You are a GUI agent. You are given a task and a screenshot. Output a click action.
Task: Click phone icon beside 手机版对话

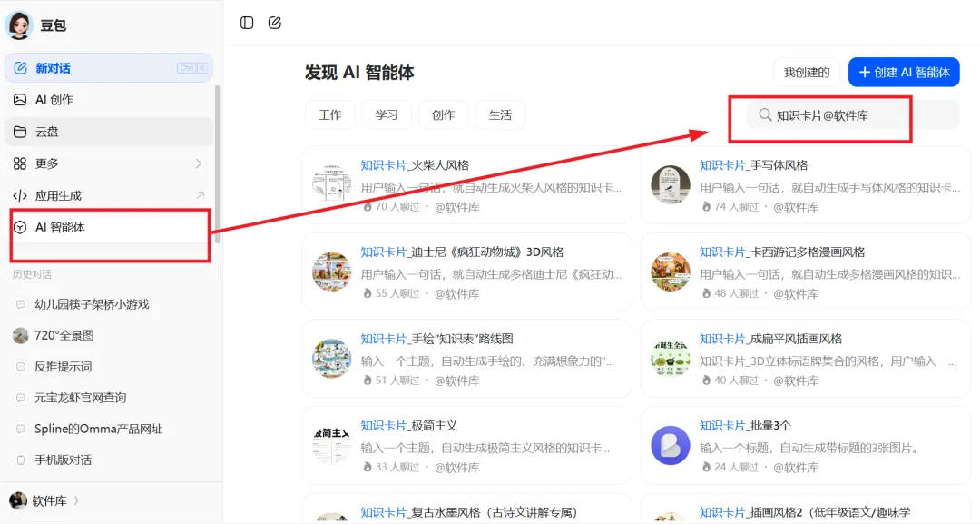click(21, 460)
